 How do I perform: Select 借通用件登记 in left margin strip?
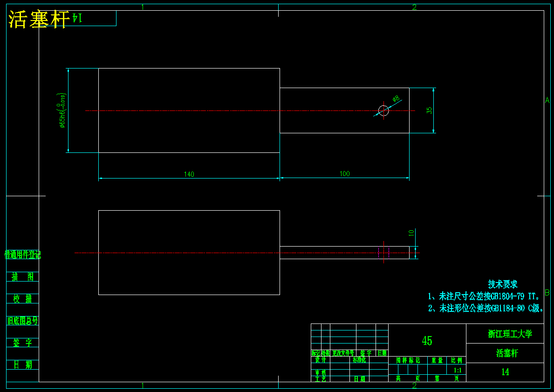click(23, 254)
